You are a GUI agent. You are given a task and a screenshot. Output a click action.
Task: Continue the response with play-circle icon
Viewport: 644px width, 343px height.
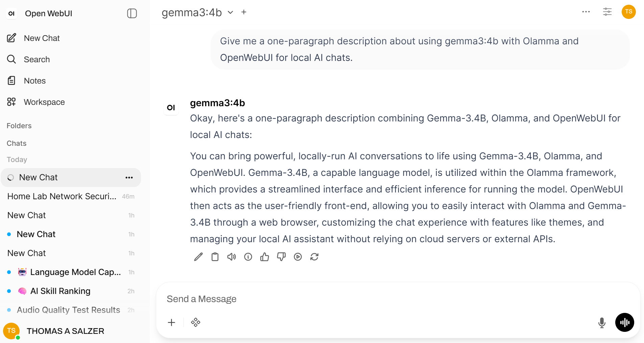coord(298,257)
